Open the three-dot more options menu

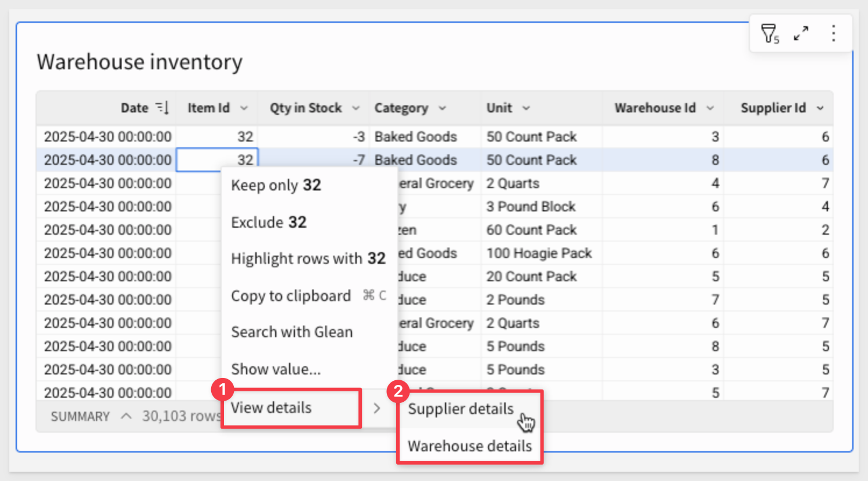click(x=833, y=34)
